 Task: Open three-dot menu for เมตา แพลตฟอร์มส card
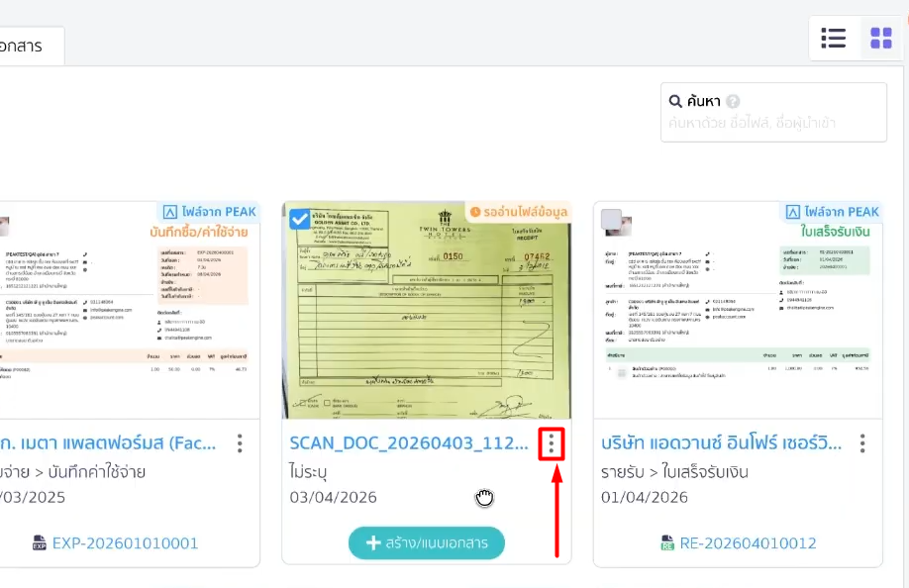[x=240, y=443]
